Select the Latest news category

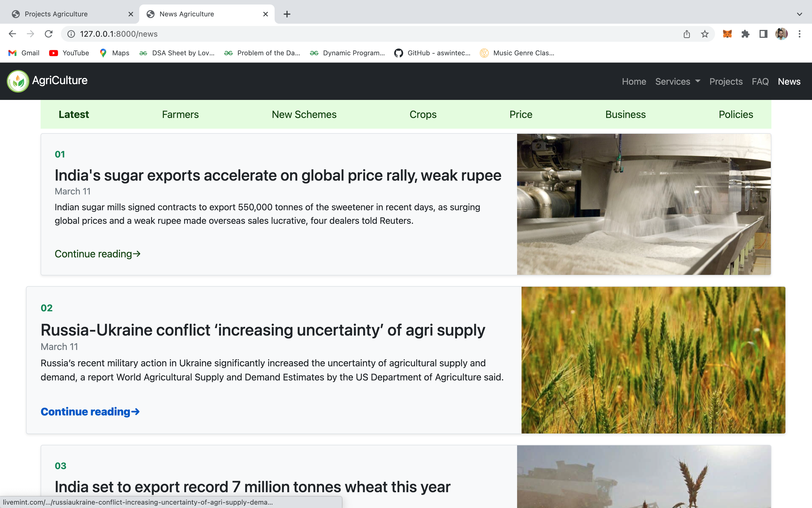point(74,115)
